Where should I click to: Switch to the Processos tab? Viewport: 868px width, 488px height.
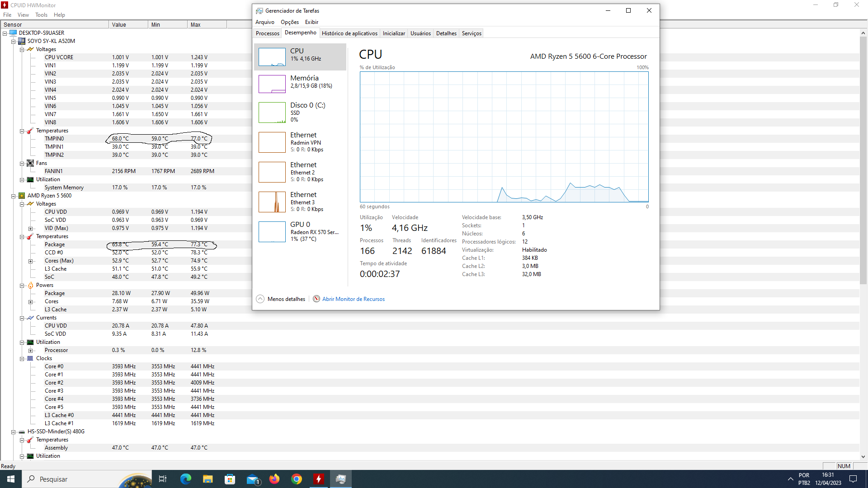268,33
